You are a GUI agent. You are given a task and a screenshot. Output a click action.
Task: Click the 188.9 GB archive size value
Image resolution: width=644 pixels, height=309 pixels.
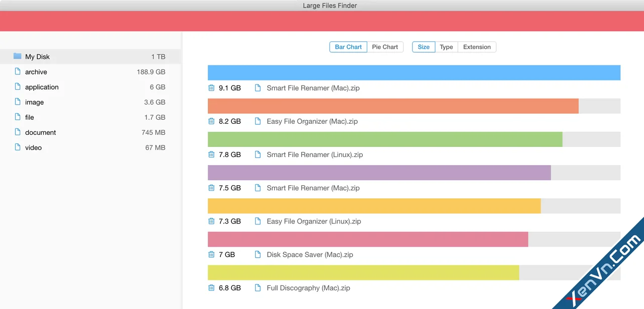coord(151,72)
